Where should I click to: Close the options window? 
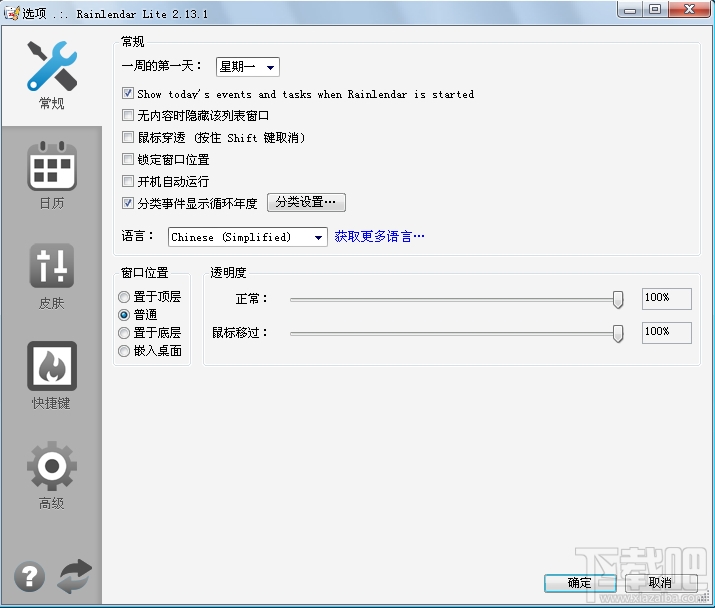pyautogui.click(x=689, y=10)
